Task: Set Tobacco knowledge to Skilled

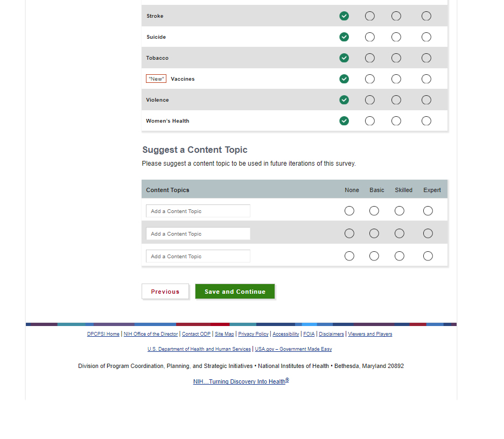Action: coord(396,58)
